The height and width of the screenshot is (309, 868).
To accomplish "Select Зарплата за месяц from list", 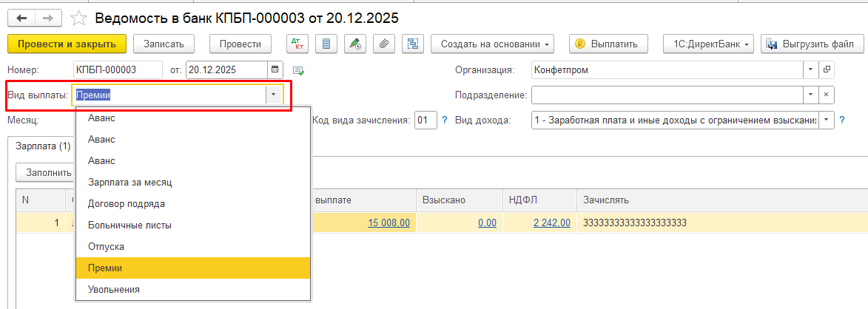I will pos(129,182).
